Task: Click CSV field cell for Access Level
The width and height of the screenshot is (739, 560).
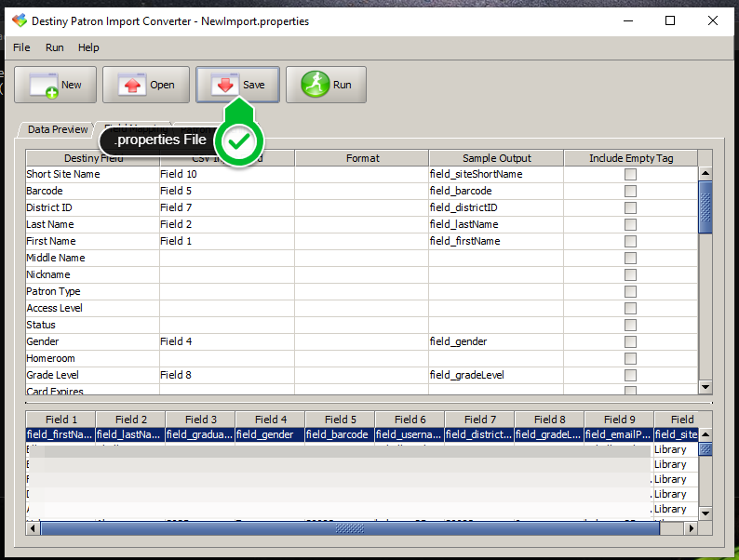Action: coord(227,308)
